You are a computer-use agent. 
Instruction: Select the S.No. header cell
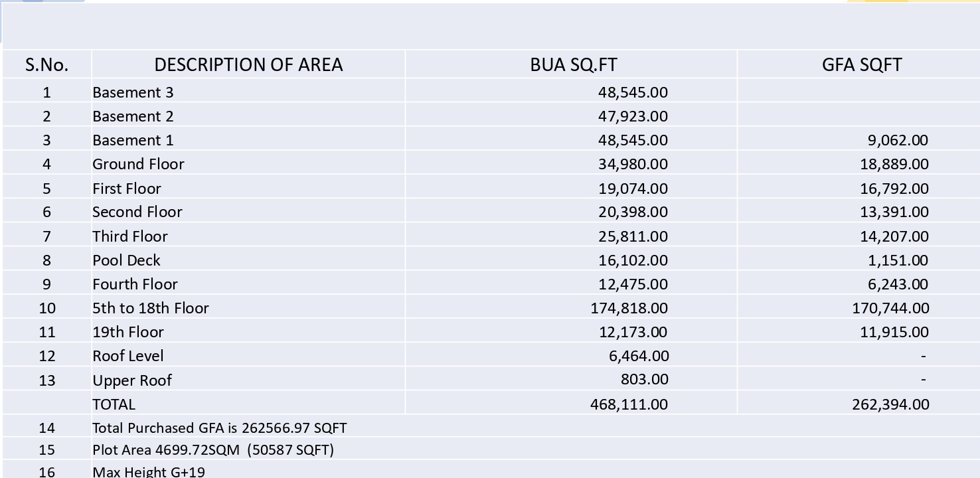[x=46, y=65]
